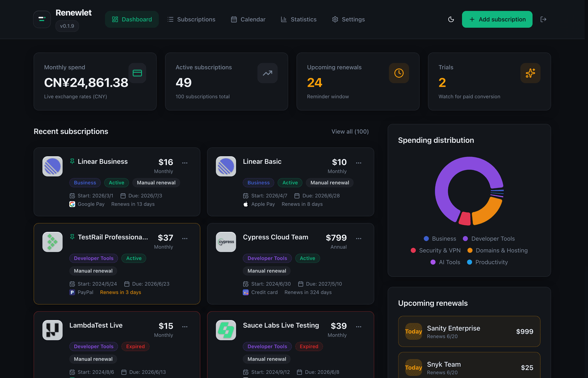Click the card icon in Monthly spend
Screen dimensions: 588x378
[137, 73]
